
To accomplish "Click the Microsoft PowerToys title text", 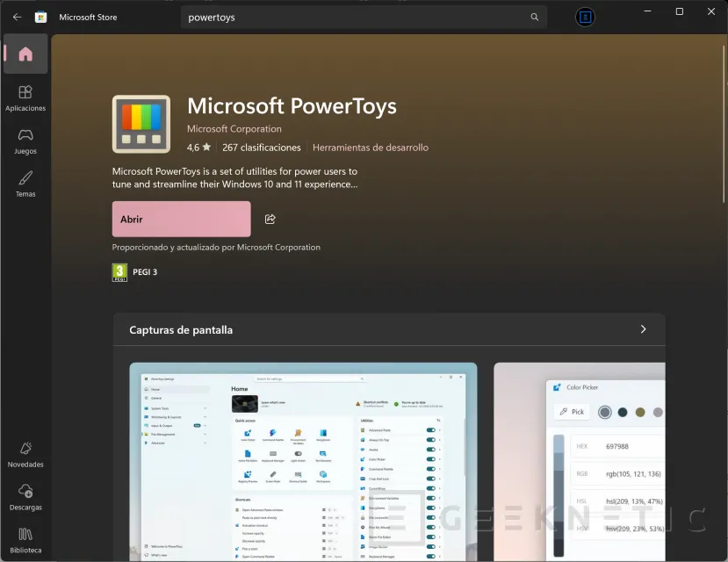I will pos(292,105).
